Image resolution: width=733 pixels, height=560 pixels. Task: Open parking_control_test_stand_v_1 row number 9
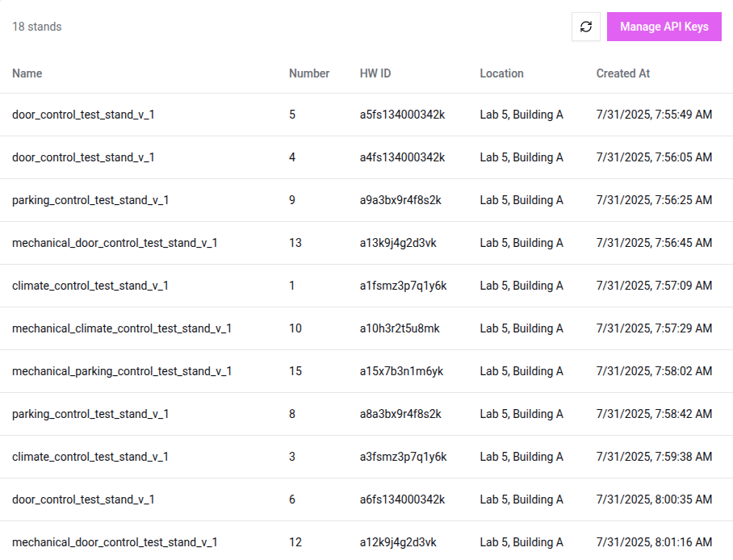pos(90,200)
